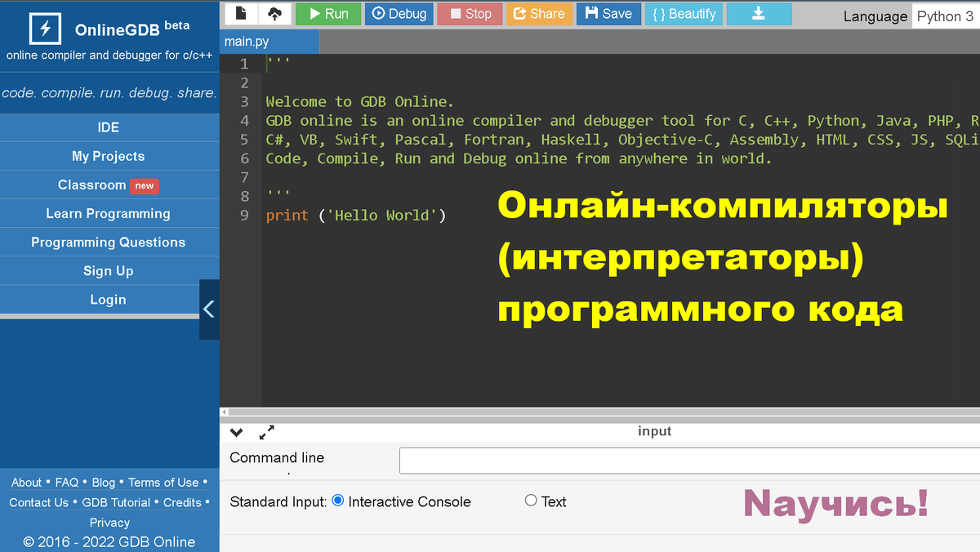980x552 pixels.
Task: Click the 'Welcome to GDB Online.' comment line
Action: click(x=359, y=102)
